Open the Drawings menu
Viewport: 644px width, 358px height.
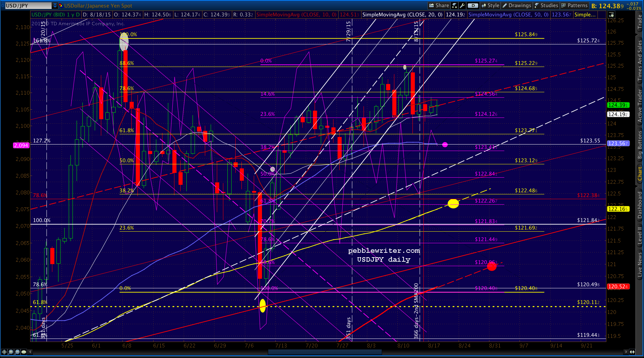click(x=517, y=5)
